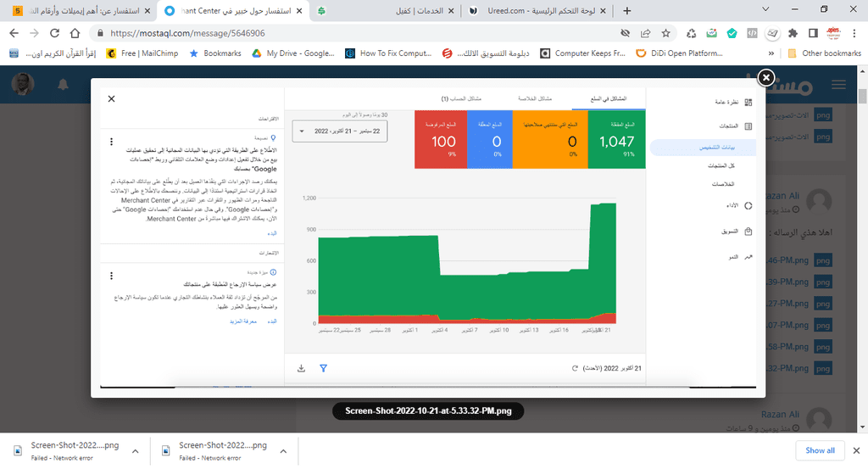
Task: Open the Extensions puzzle menu
Action: click(793, 33)
